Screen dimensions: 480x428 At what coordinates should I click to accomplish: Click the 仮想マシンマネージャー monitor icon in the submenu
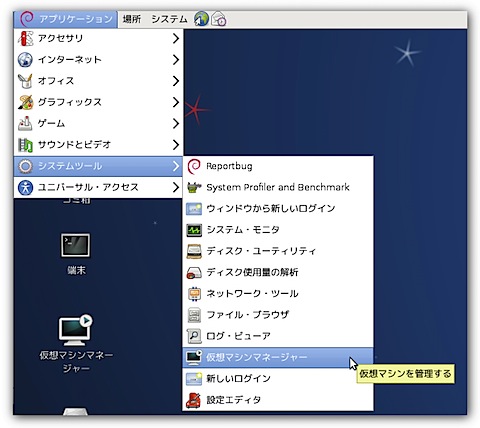(x=194, y=357)
